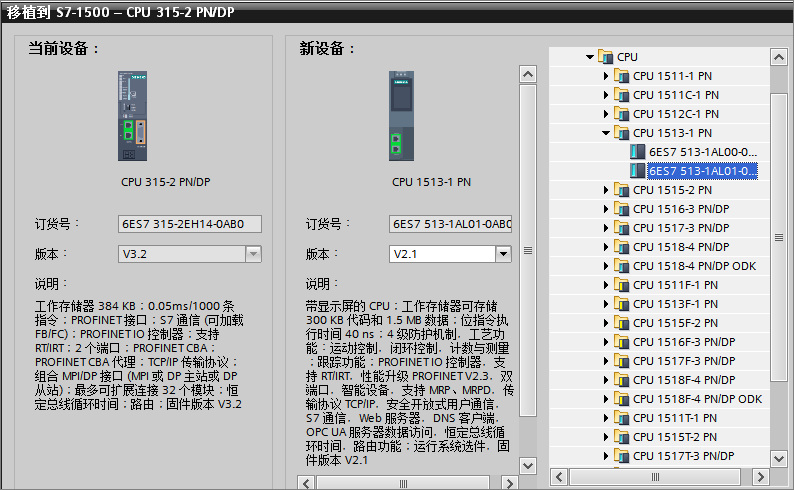Expand the CPU 1516-3 PN/DP node
This screenshot has height=490, width=794.
606,209
